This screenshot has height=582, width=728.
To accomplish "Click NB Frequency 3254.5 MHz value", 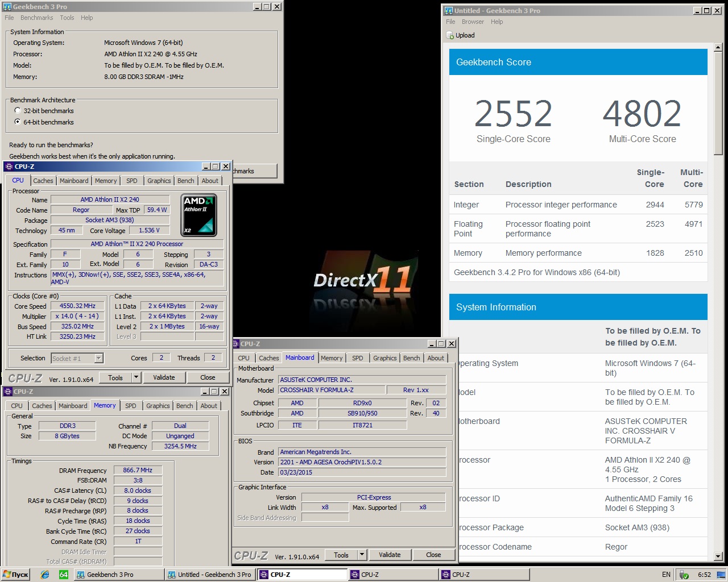I will (x=180, y=446).
